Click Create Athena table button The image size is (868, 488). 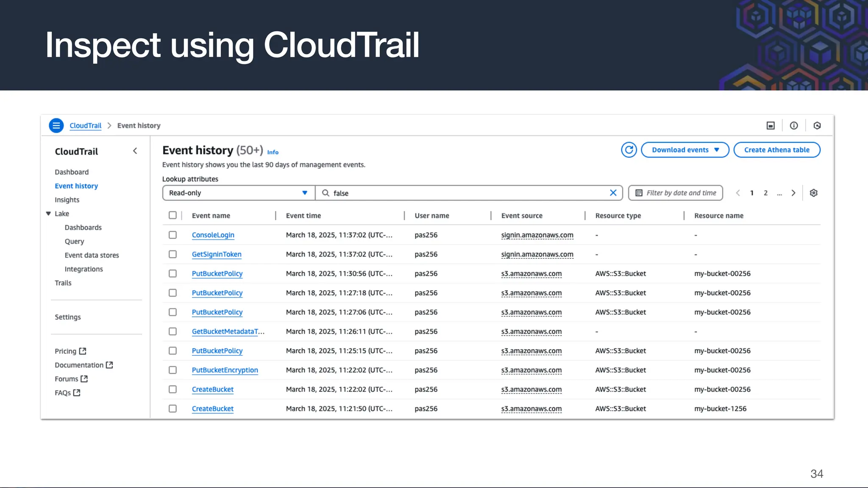777,150
